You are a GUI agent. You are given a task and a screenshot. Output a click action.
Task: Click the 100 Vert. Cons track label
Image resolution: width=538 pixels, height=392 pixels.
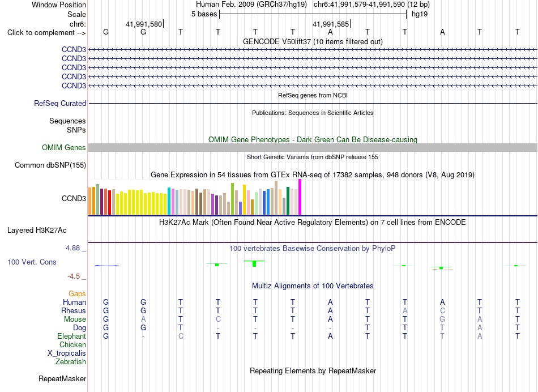pos(32,262)
